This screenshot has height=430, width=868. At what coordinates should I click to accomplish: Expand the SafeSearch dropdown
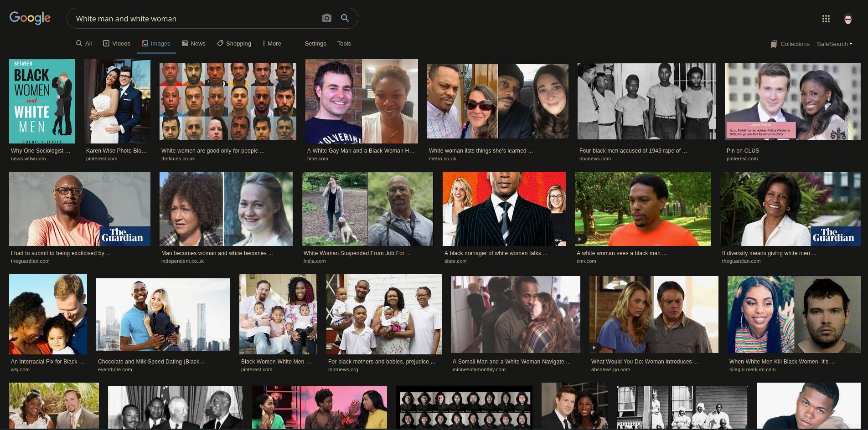coord(834,44)
